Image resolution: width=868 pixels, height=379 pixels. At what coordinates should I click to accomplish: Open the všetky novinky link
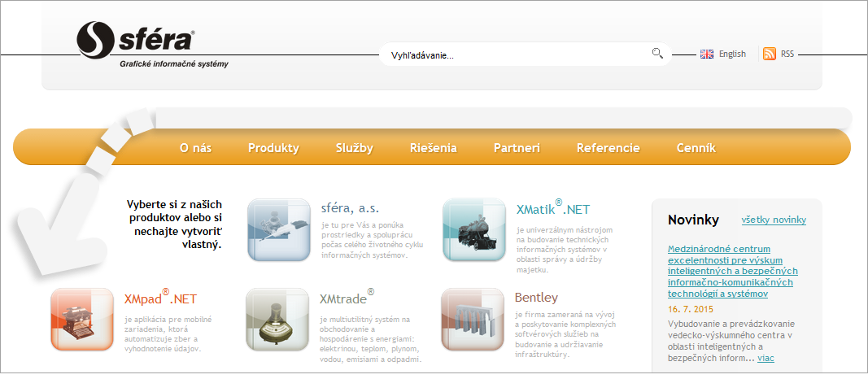pos(774,220)
